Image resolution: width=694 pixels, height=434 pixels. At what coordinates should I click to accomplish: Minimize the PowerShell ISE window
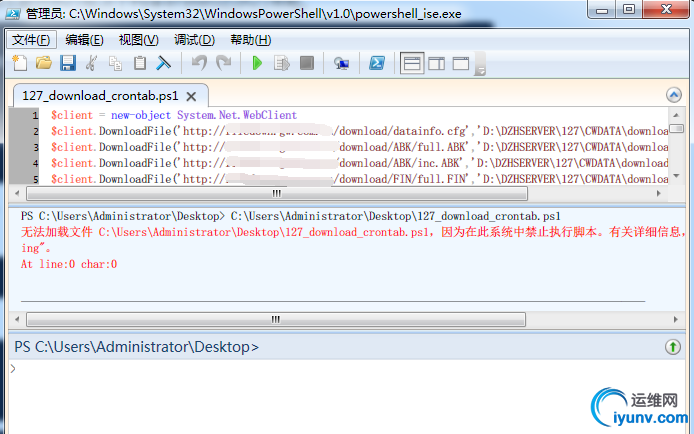click(602, 10)
